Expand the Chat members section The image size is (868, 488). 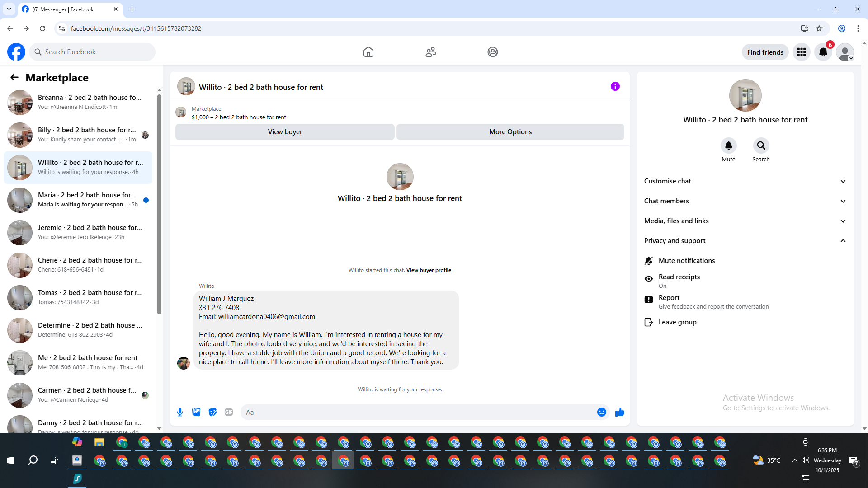click(x=745, y=201)
